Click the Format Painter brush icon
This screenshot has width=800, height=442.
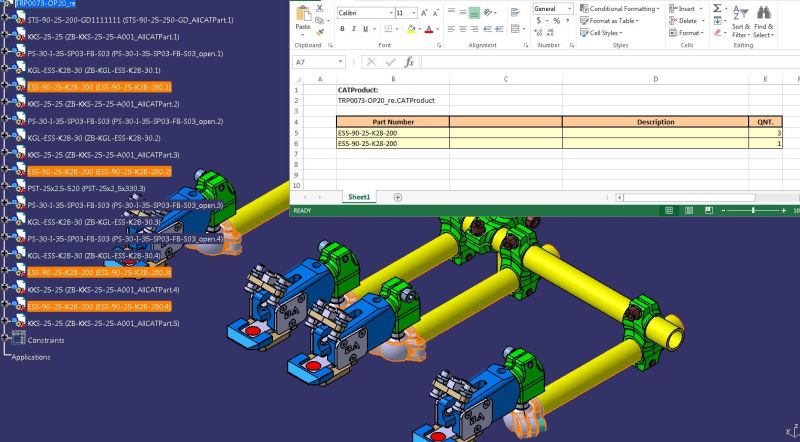click(320, 33)
